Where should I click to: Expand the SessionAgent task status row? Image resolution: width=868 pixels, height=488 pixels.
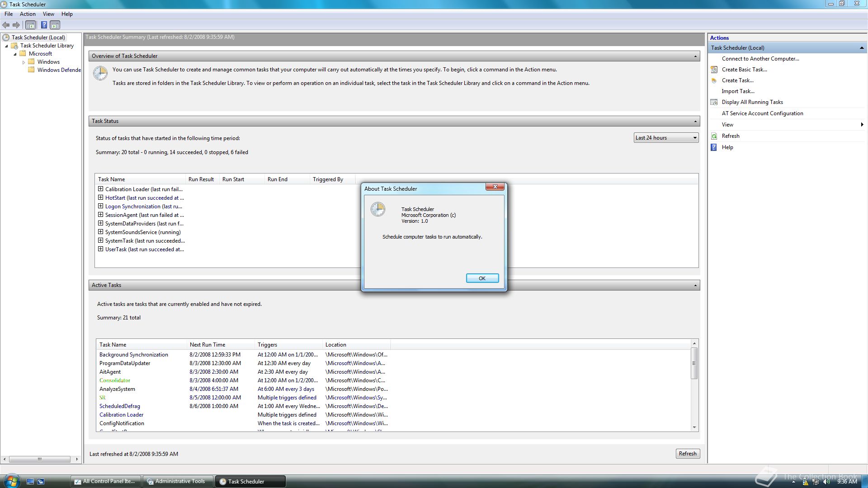(x=100, y=215)
